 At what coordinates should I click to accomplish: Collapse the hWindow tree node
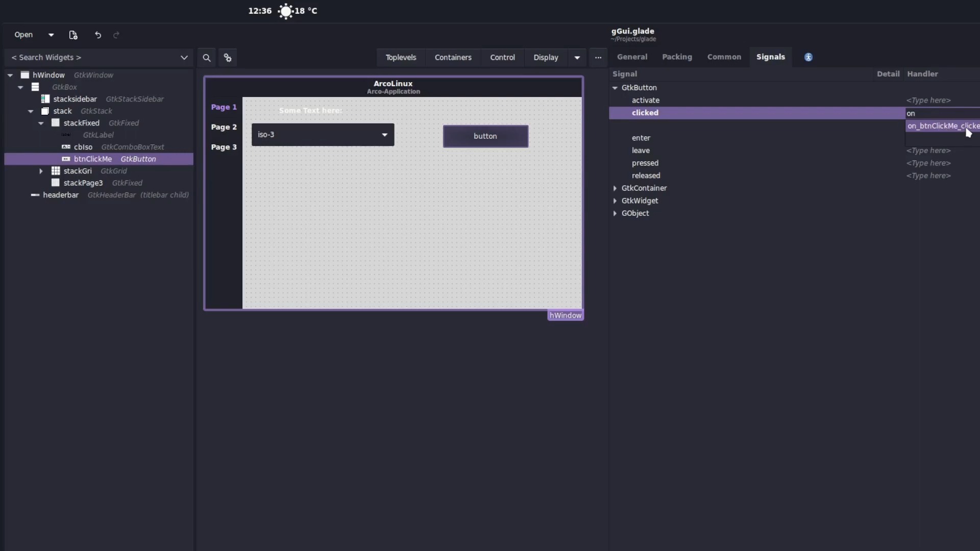pos(10,75)
